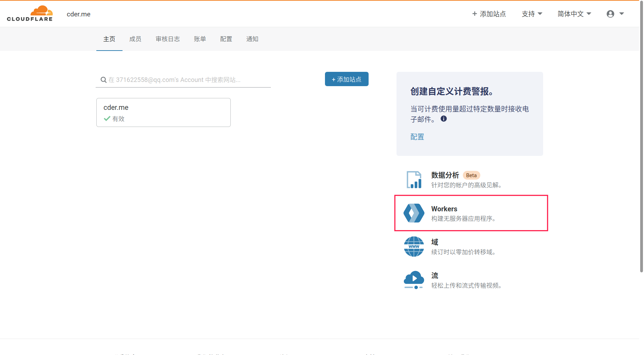644x355 pixels.
Task: Open the user account avatar menu
Action: 610,14
